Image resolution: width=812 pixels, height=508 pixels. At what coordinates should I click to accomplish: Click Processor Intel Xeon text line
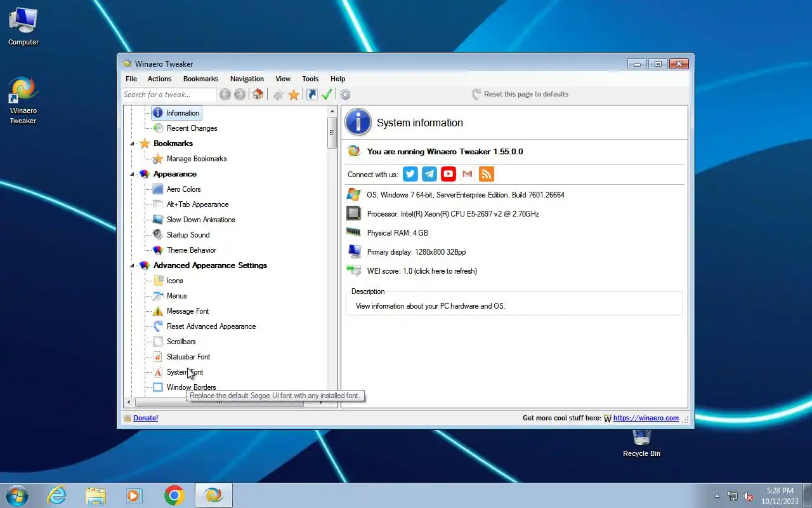pos(453,214)
